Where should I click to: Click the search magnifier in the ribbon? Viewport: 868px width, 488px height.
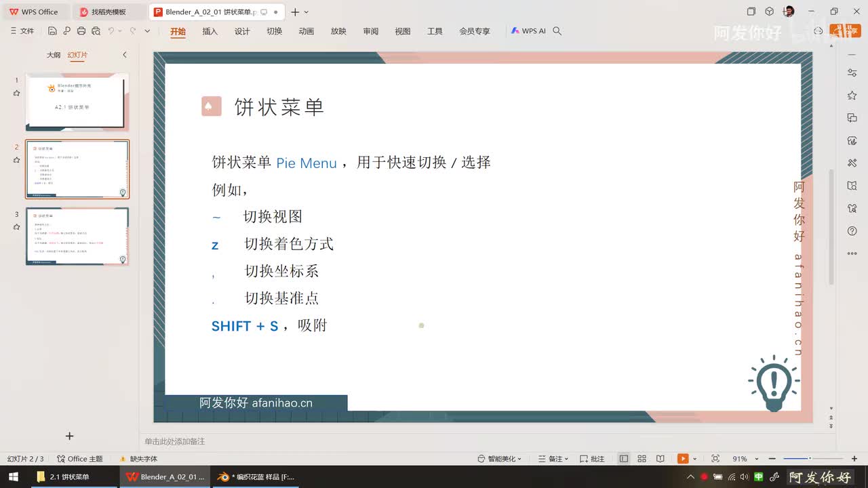tap(557, 31)
